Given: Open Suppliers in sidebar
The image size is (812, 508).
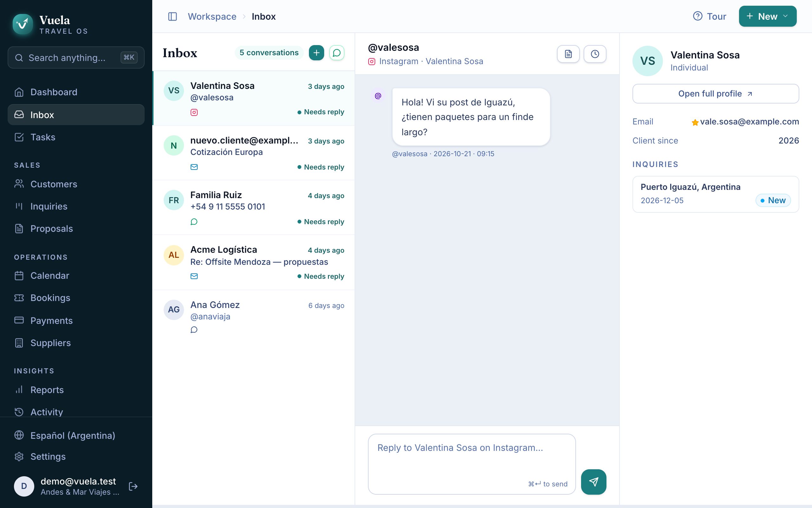Looking at the screenshot, I should pyautogui.click(x=76, y=343).
